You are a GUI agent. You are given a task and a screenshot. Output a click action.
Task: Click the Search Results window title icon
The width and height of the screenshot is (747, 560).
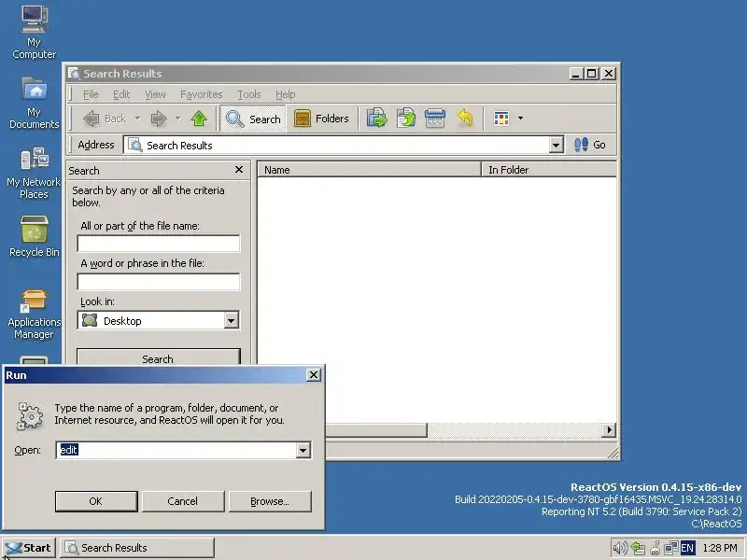(74, 74)
